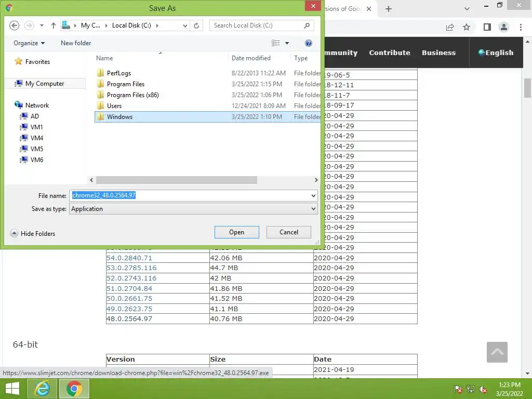Open Internet Explorer from taskbar

tap(42, 389)
